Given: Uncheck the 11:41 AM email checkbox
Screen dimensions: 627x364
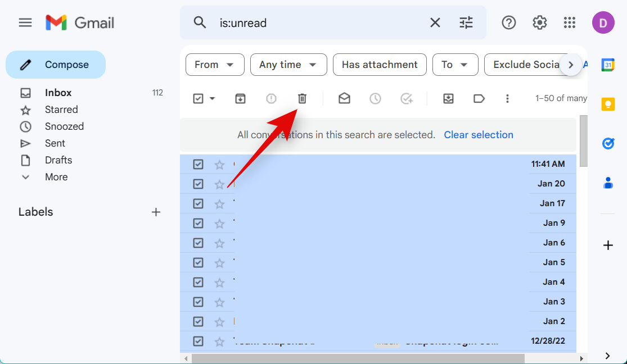Looking at the screenshot, I should 198,165.
